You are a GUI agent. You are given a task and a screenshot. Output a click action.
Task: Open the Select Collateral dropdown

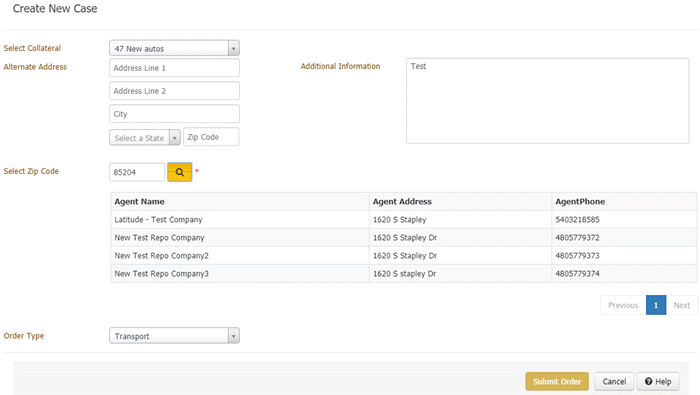tap(174, 48)
